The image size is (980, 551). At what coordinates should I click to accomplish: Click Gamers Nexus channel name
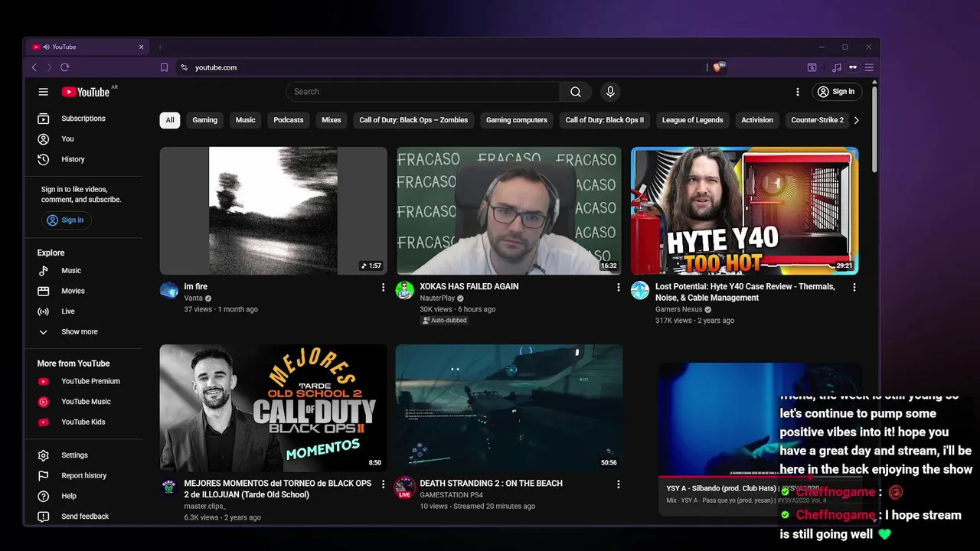(678, 309)
